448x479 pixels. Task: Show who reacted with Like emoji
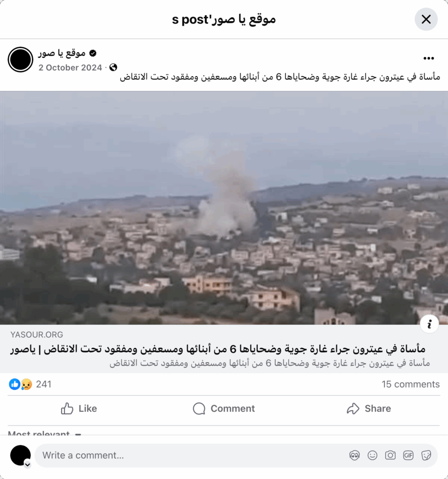pyautogui.click(x=14, y=384)
